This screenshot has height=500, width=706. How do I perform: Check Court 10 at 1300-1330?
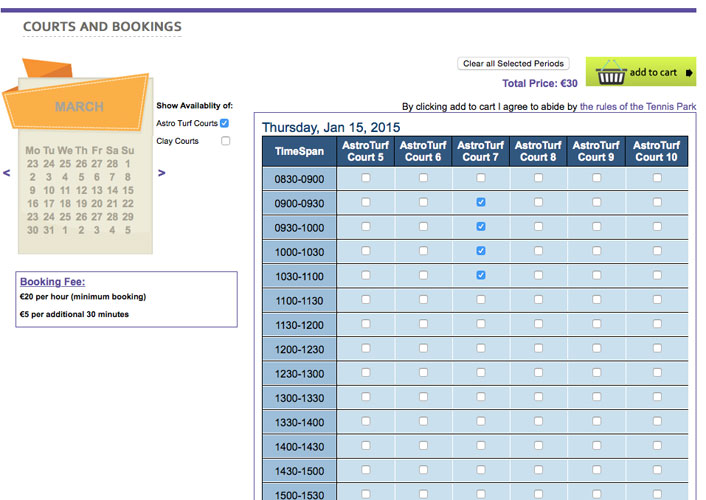(657, 396)
